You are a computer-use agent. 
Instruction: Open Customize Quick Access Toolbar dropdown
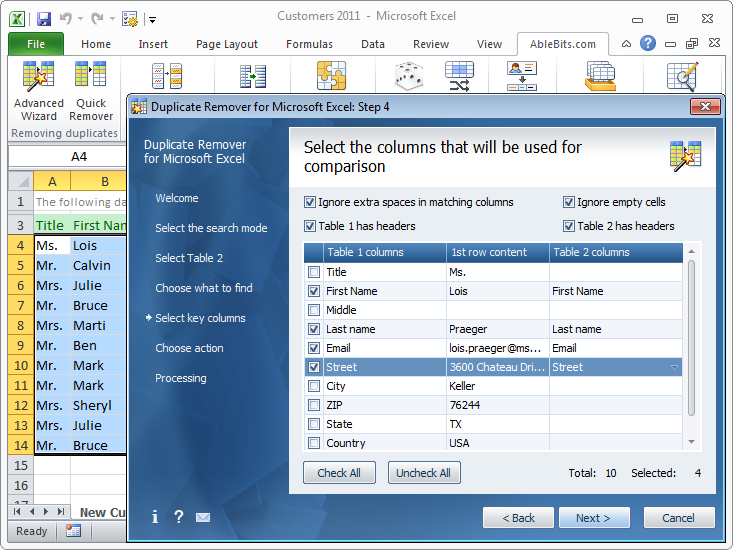152,20
